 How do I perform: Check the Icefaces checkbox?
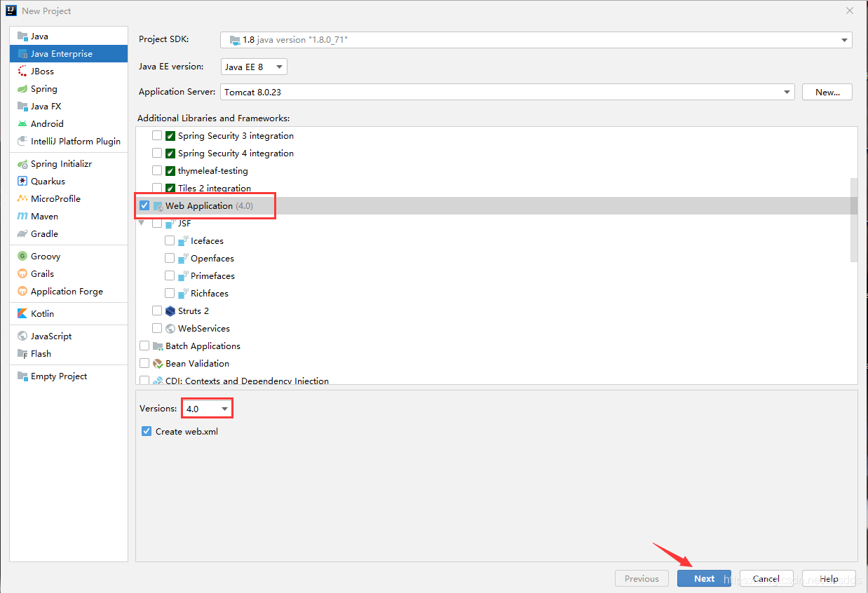(x=170, y=240)
